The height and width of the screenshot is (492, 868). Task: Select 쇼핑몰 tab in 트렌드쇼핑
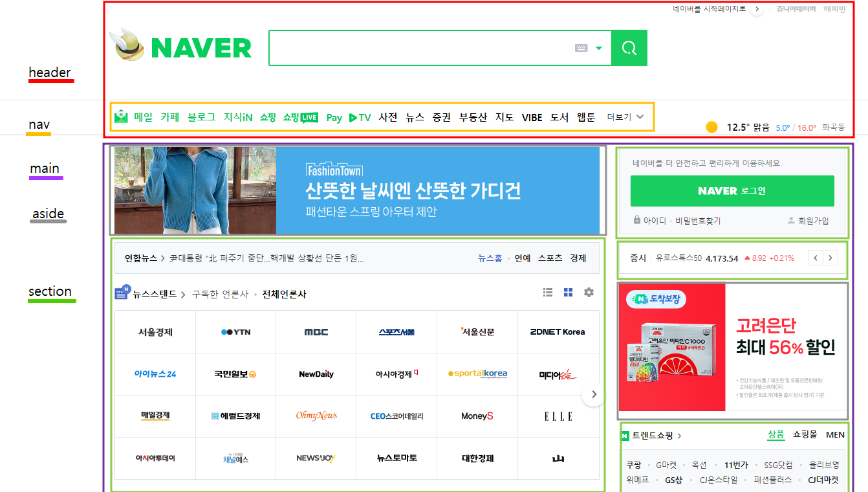pos(805,434)
